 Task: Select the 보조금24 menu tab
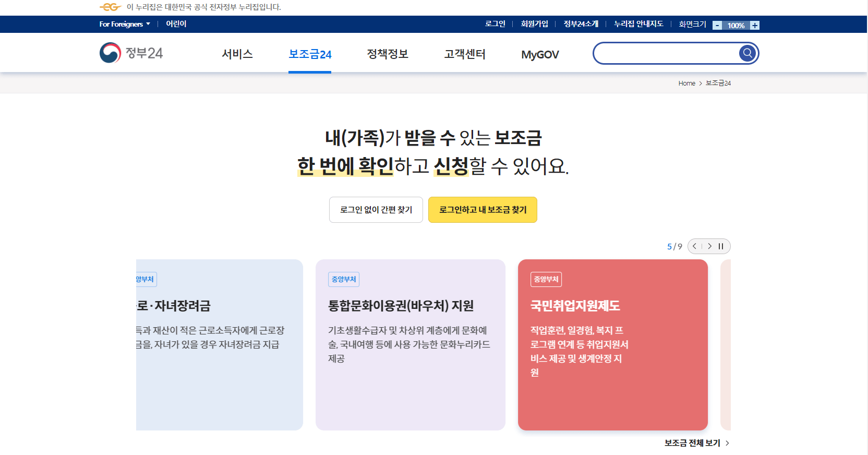(310, 54)
